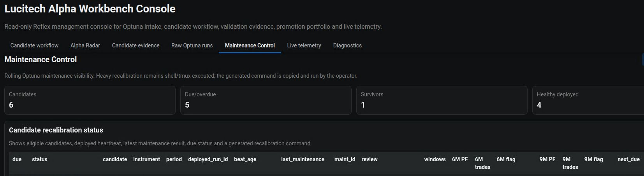
Task: Click the Maintenance Control section heading
Action: tap(40, 59)
